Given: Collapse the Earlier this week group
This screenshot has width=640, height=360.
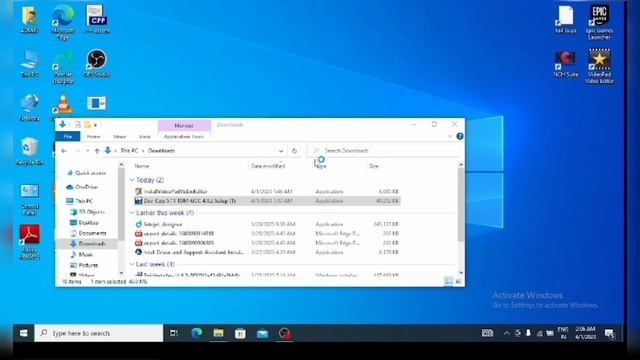Looking at the screenshot, I should [x=132, y=213].
